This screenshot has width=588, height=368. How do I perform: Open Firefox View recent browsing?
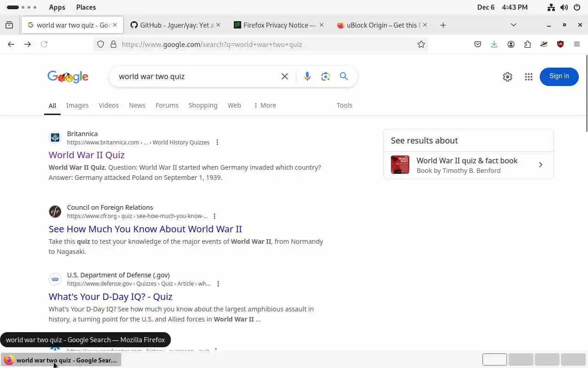(x=9, y=25)
